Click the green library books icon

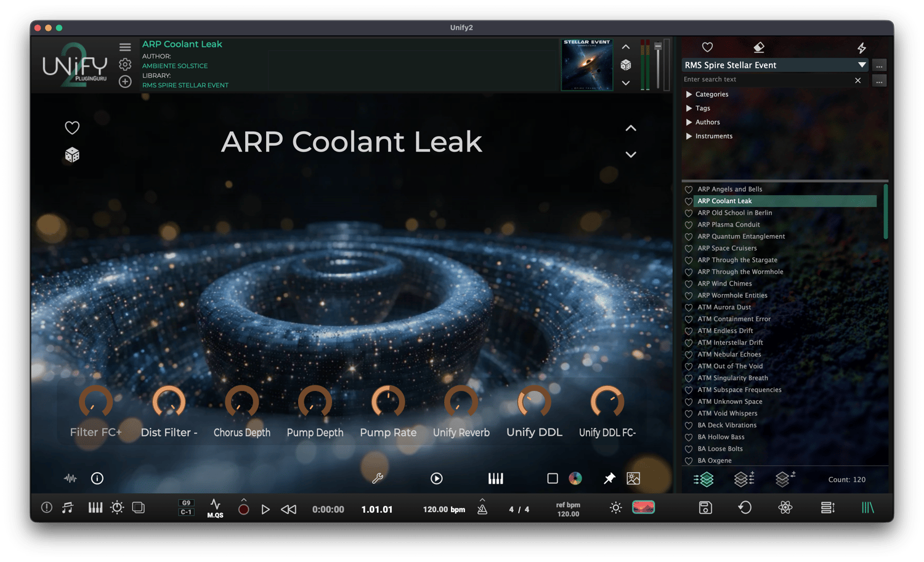[868, 508]
